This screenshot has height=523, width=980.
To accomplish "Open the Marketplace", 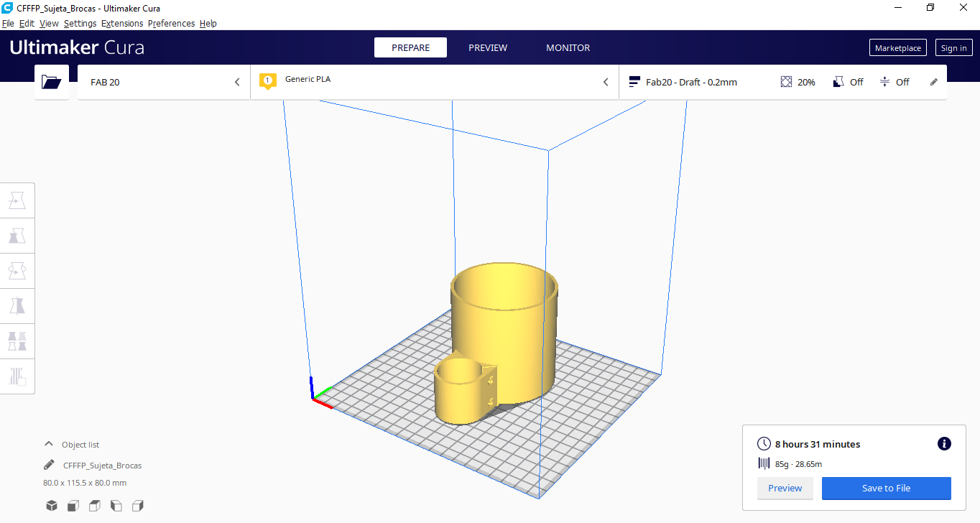I will pos(897,48).
